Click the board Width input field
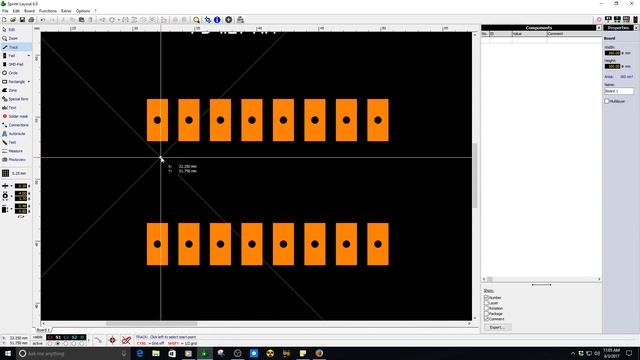640x360 pixels. click(612, 53)
